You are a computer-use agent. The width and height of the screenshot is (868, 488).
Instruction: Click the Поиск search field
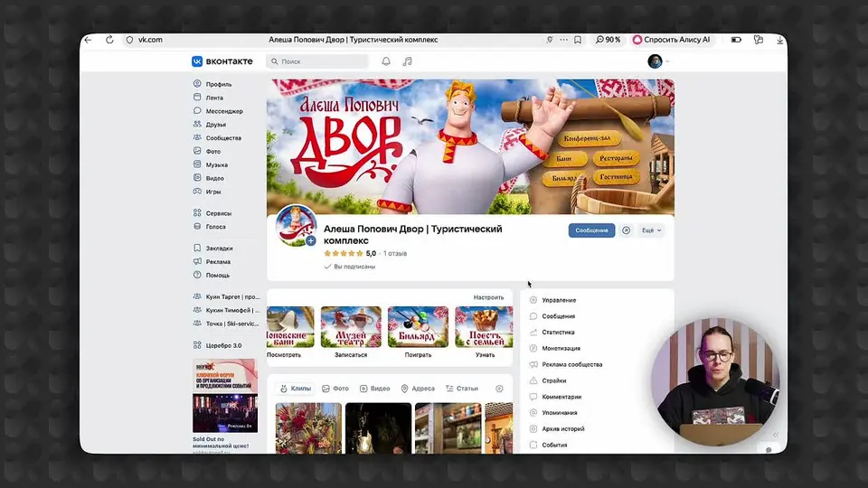pyautogui.click(x=317, y=61)
